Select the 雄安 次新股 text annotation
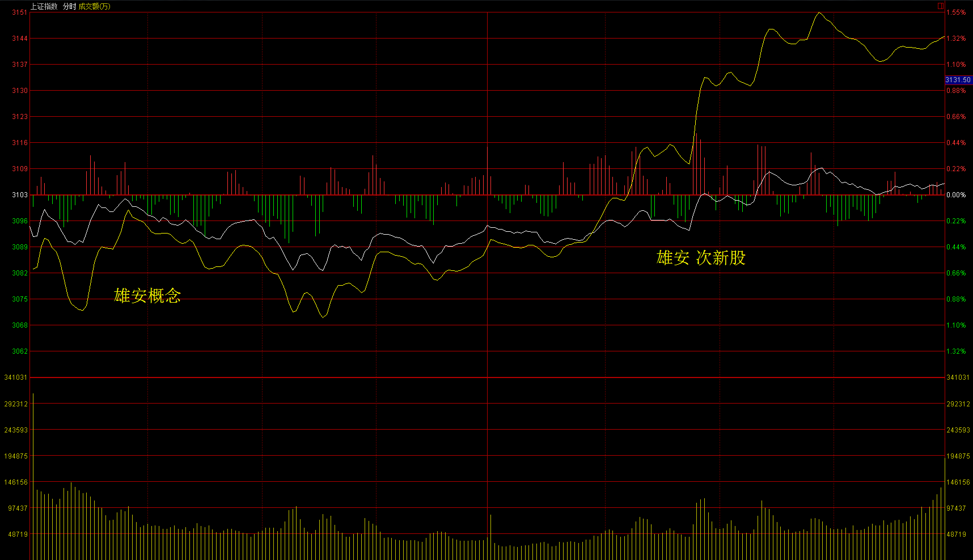 tap(701, 258)
